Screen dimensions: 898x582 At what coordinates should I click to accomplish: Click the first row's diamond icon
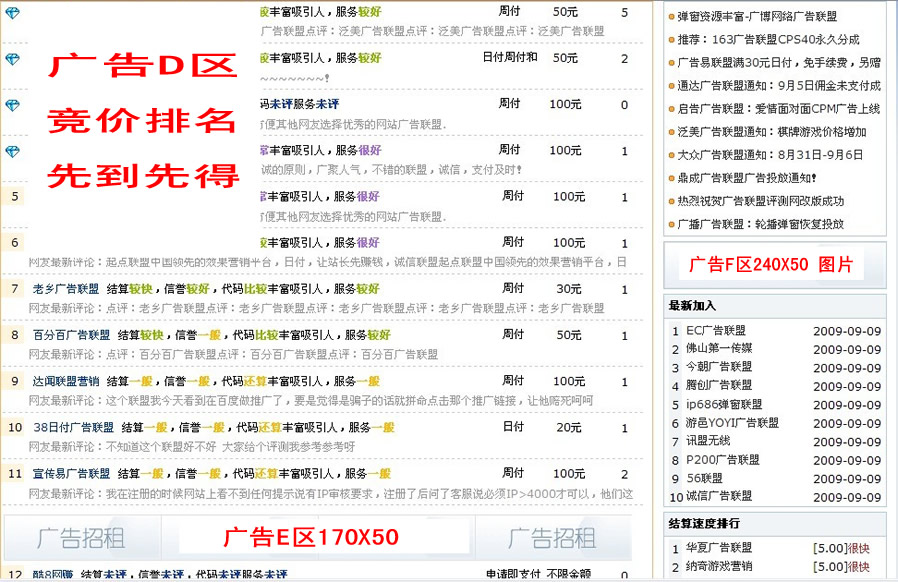12,13
